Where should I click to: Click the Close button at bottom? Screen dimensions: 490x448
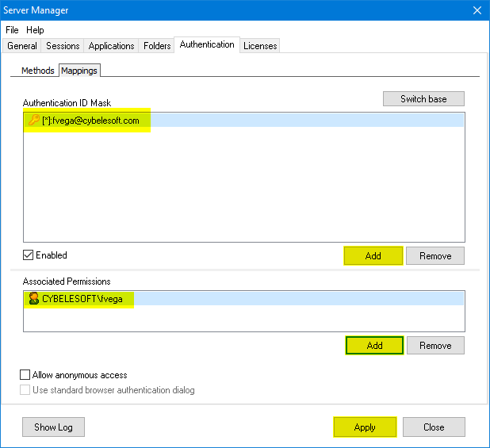(x=434, y=427)
